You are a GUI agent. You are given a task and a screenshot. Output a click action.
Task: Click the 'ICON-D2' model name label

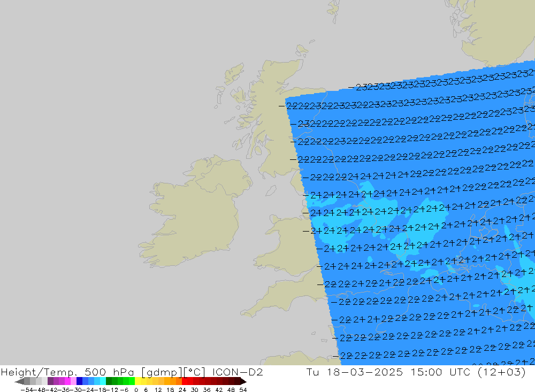(x=238, y=372)
